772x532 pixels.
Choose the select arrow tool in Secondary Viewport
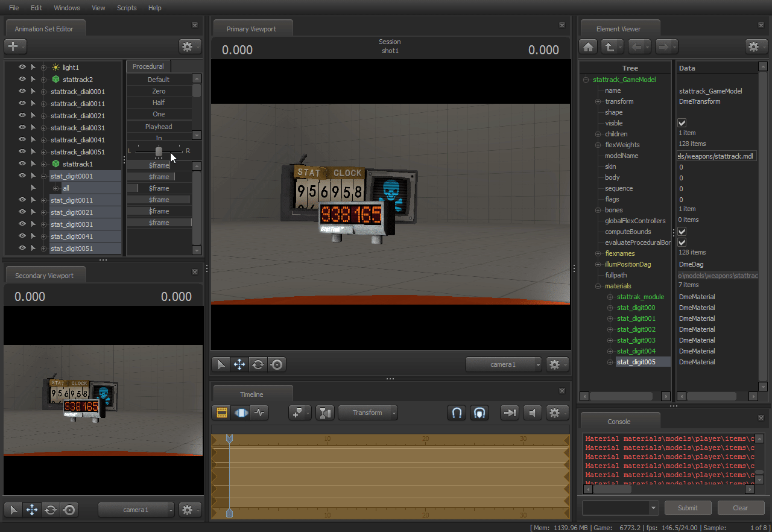tap(14, 510)
